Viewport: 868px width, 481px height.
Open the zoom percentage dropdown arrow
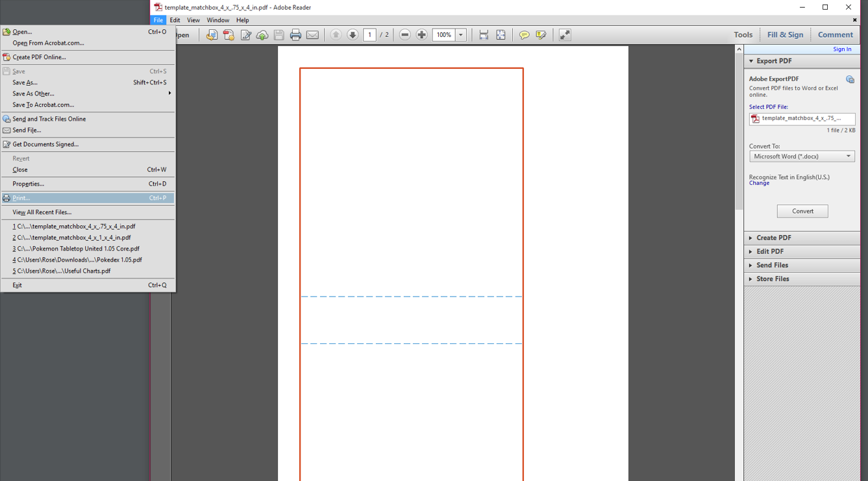point(461,35)
